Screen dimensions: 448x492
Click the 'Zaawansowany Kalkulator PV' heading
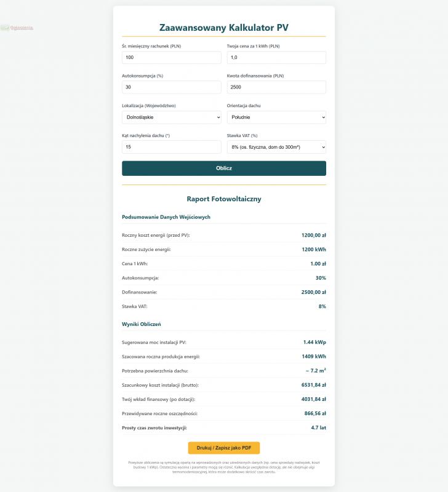(224, 28)
